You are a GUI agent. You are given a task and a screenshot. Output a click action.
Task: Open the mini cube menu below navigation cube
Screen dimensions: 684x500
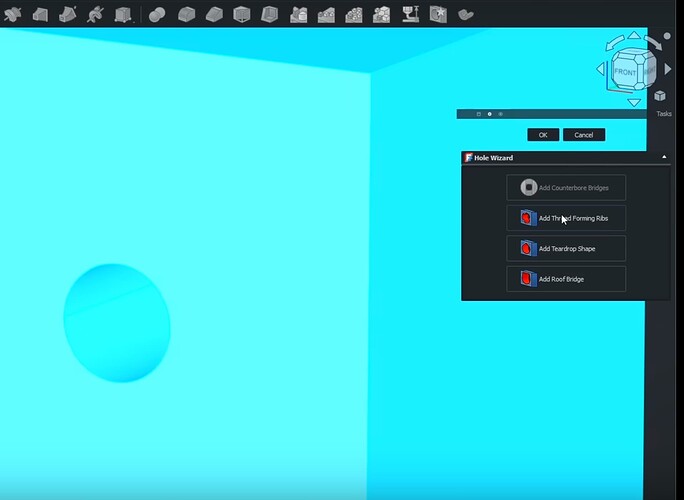click(660, 96)
